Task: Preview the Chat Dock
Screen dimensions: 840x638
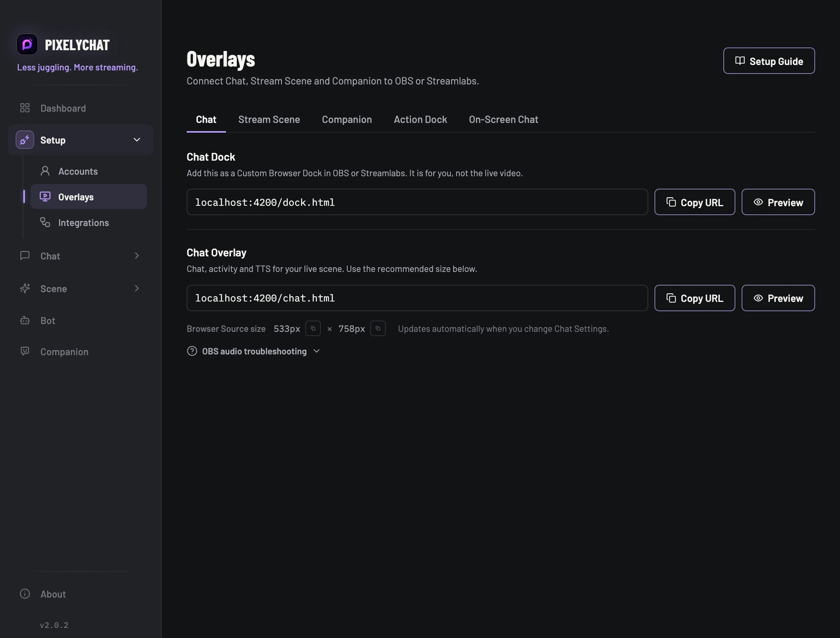Action: tap(778, 202)
